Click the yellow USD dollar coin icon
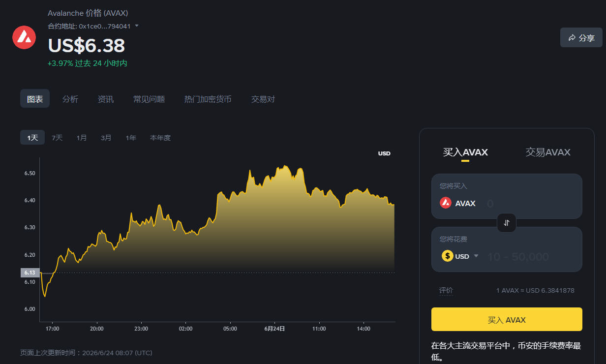 [447, 256]
